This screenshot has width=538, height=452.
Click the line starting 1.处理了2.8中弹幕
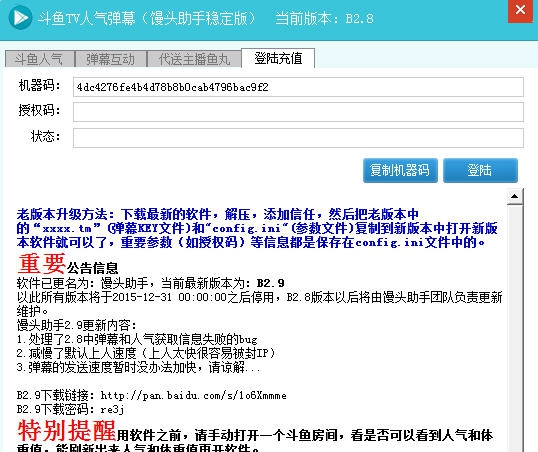(x=137, y=339)
